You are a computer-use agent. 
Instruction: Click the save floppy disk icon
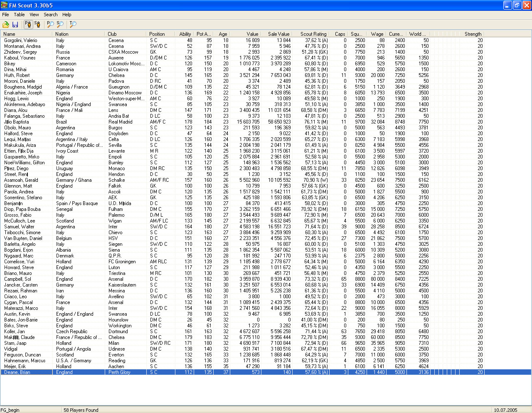(x=15, y=25)
